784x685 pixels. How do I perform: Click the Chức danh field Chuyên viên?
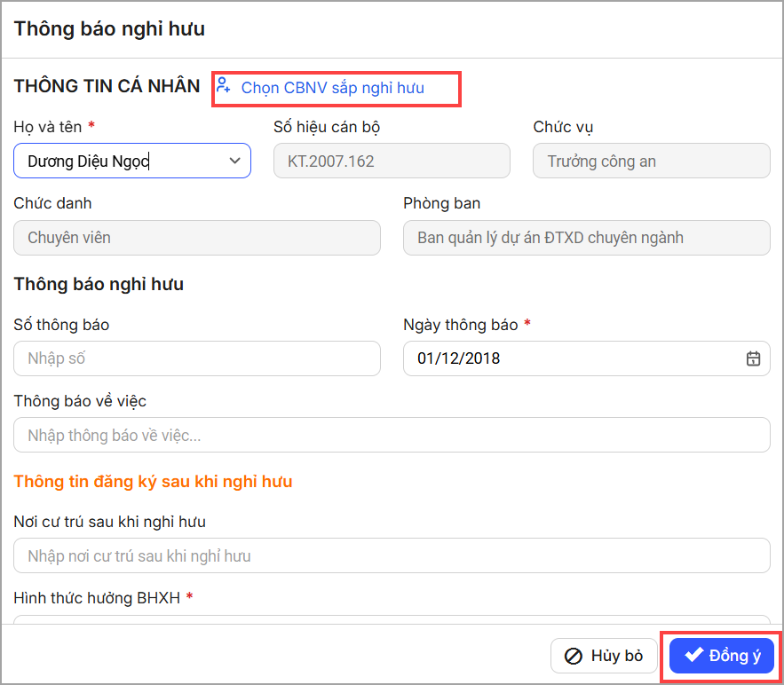(x=196, y=238)
